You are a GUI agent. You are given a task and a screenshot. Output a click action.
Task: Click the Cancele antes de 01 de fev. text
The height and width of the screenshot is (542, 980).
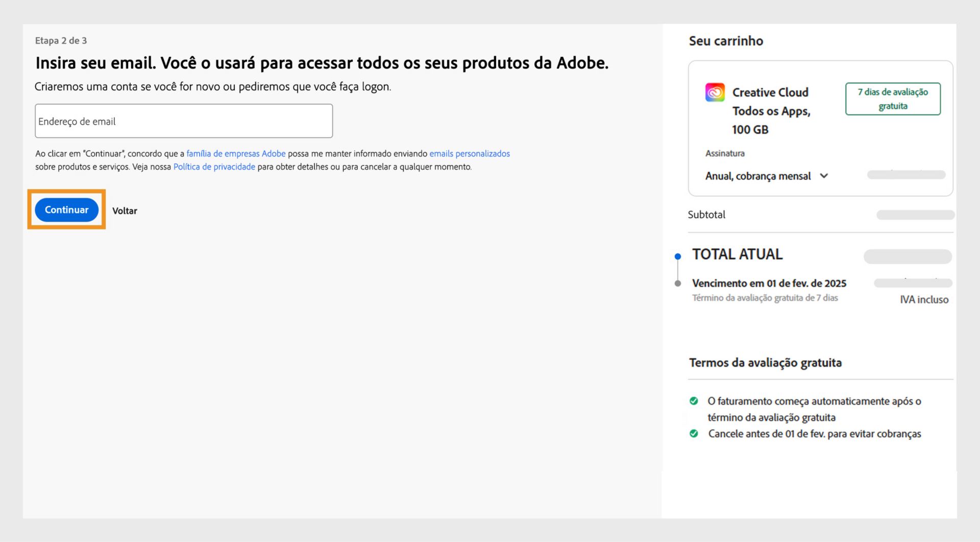[x=815, y=434]
